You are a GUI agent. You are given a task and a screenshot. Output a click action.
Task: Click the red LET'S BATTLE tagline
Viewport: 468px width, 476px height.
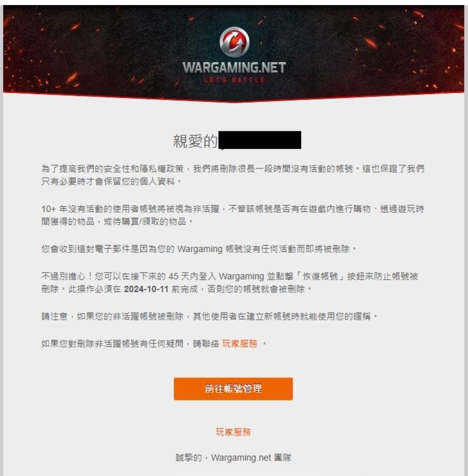234,80
